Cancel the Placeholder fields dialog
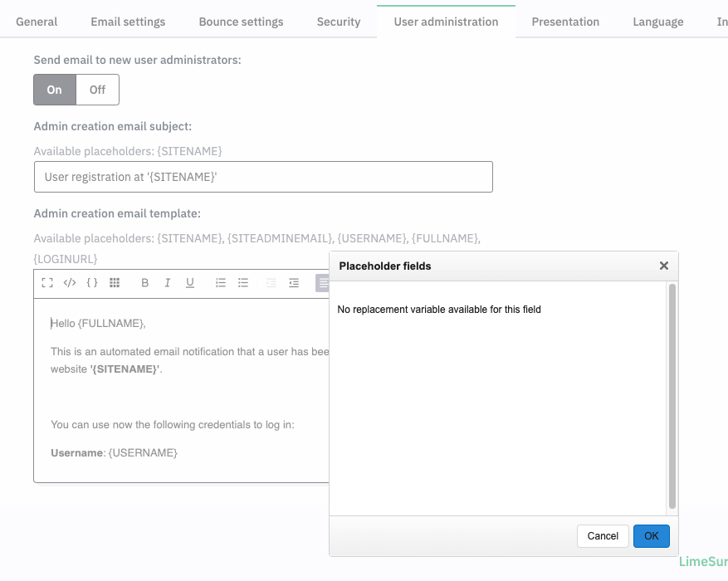The image size is (728, 581). point(603,536)
